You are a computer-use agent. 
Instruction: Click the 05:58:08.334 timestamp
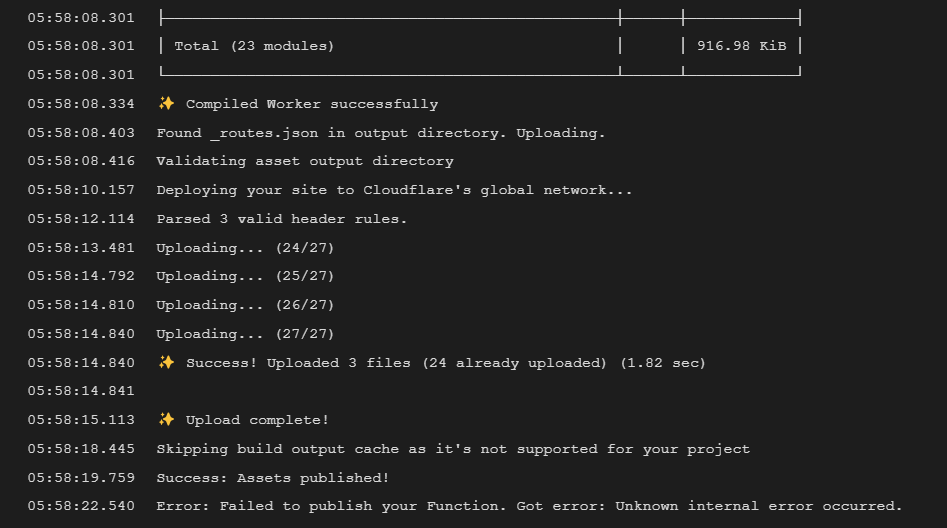(x=81, y=104)
